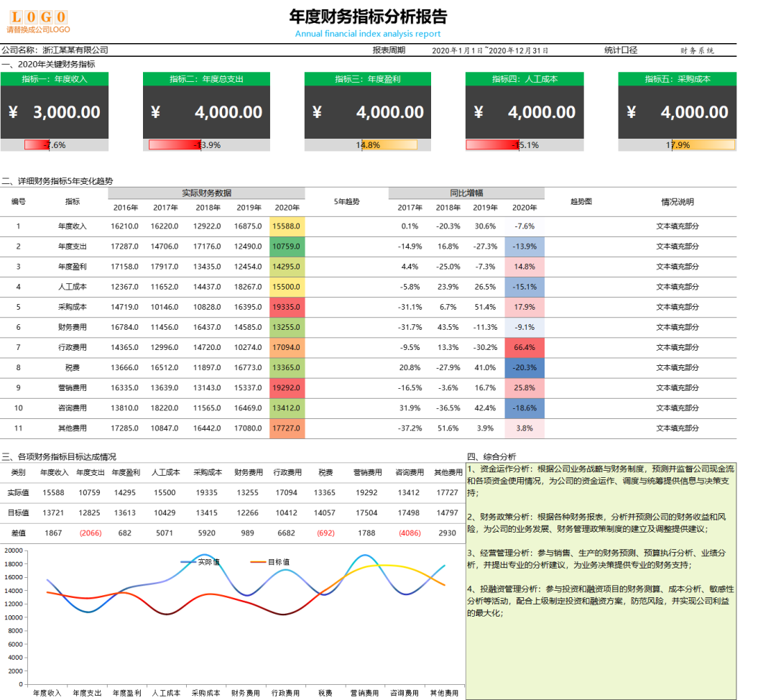Image resolution: width=776 pixels, height=700 pixels.
Task: Select the green cell 10759.0
Action: (287, 247)
